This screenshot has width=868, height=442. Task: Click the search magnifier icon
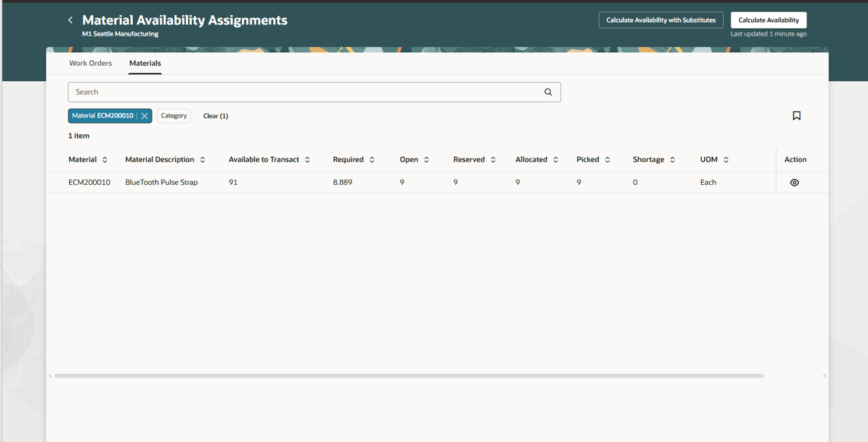coord(548,92)
